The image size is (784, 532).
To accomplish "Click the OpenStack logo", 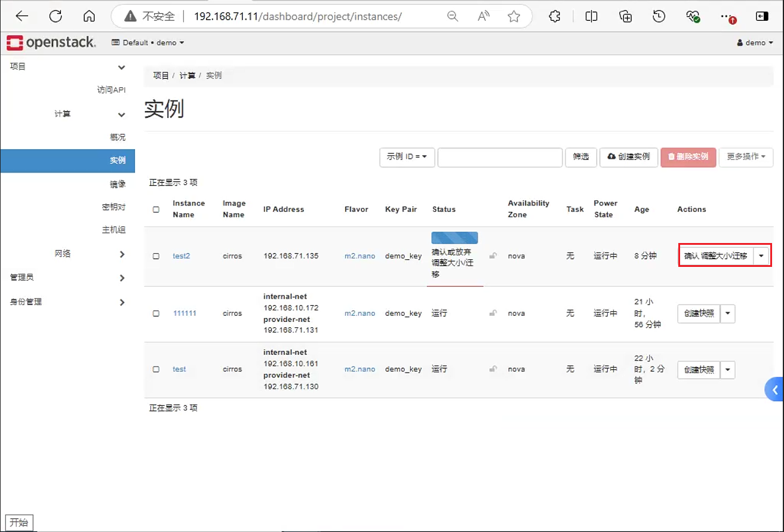I will point(51,42).
